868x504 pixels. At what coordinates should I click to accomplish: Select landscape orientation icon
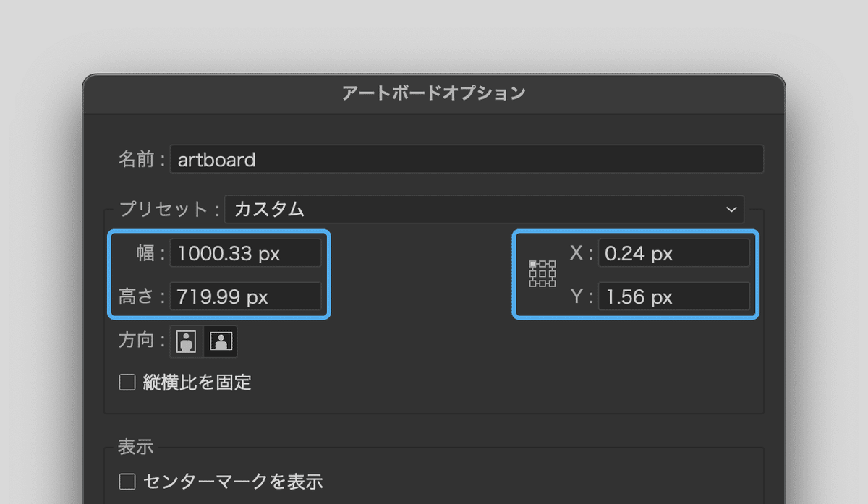pos(220,341)
